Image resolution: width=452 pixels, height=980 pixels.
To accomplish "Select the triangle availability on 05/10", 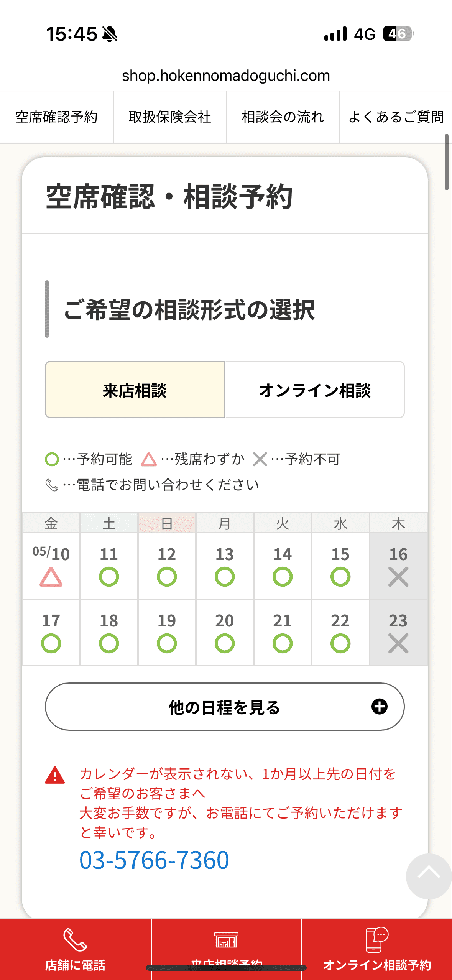I will [x=51, y=577].
